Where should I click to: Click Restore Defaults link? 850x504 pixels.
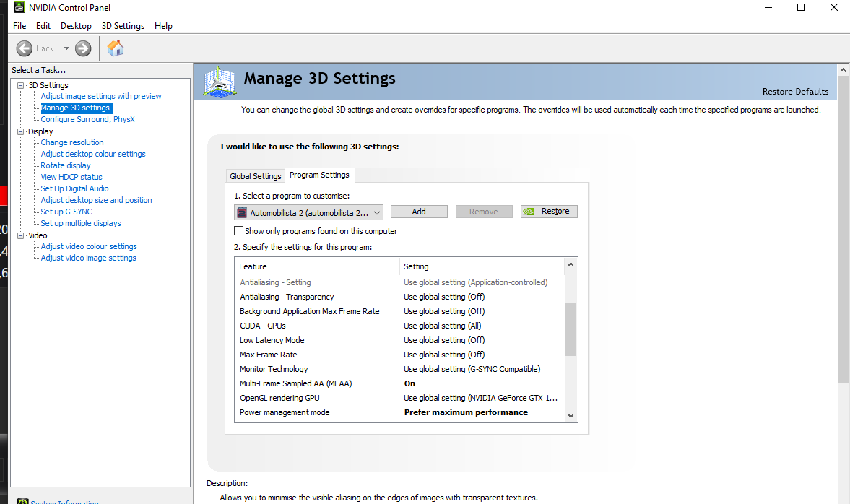(795, 92)
